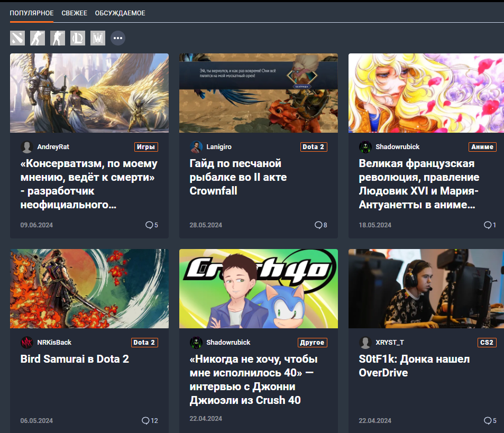Open author profile XRYST_T
This screenshot has width=504, height=433.
pos(390,343)
